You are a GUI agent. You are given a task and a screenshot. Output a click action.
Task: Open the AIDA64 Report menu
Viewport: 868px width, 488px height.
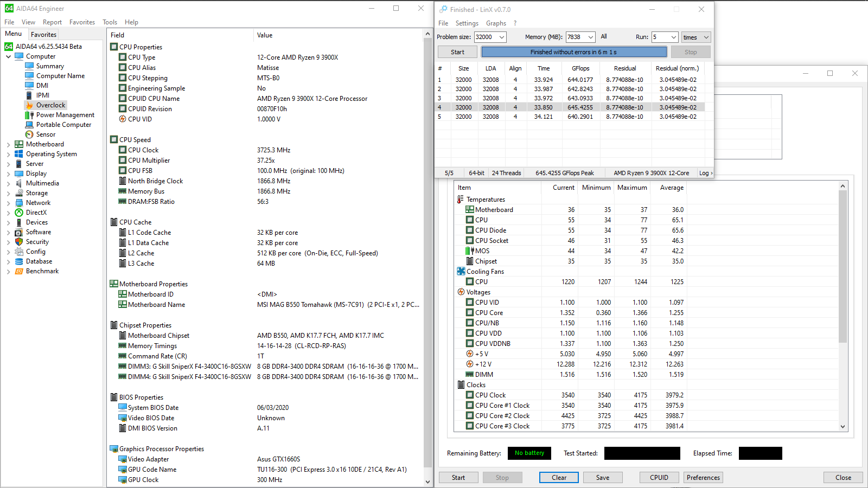(52, 22)
